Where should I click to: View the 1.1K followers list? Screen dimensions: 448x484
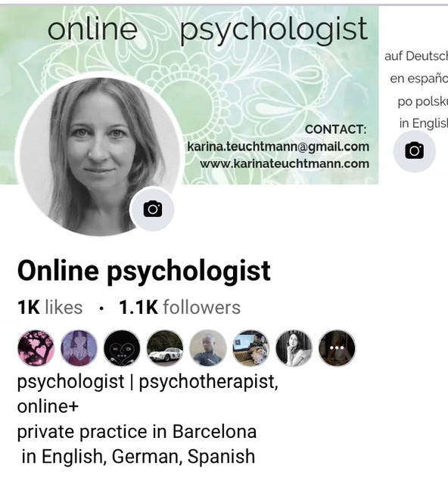tap(179, 308)
